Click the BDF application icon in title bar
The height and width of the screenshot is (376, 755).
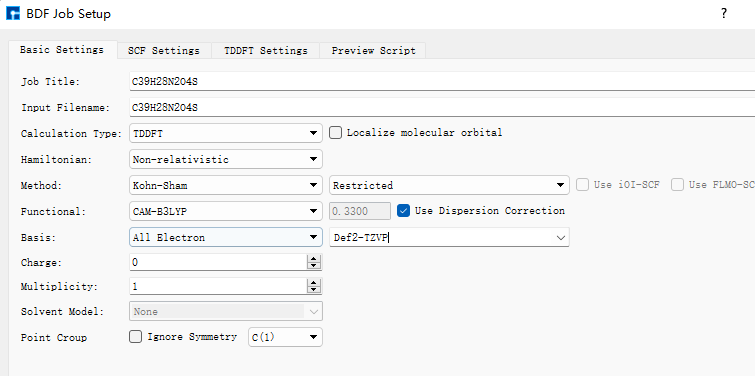(13, 13)
